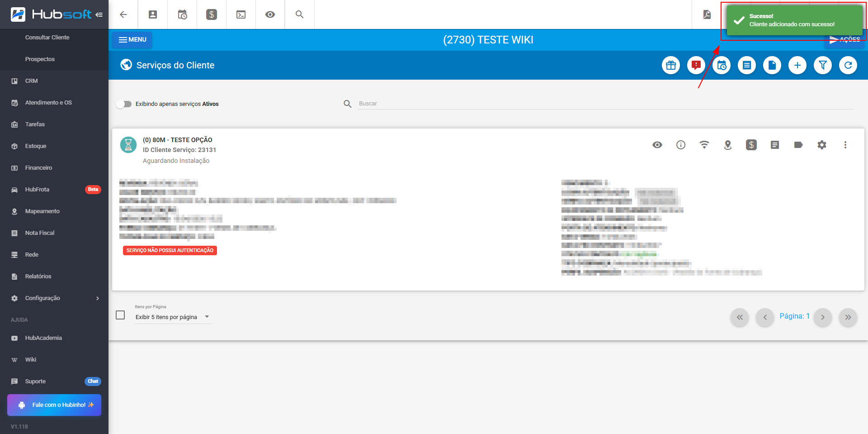Open the dollar financial icon in top toolbar
Viewport: 868px width, 434px height.
tap(212, 14)
